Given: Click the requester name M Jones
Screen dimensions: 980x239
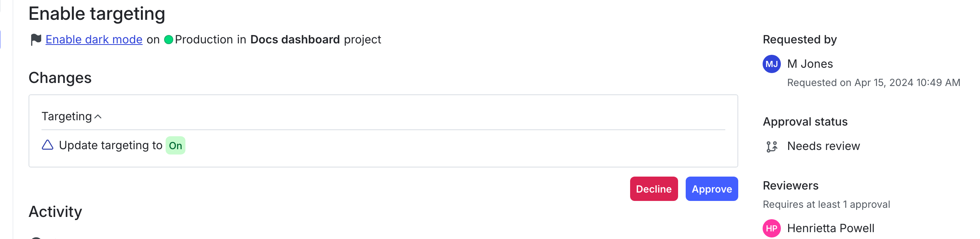Looking at the screenshot, I should tap(809, 64).
